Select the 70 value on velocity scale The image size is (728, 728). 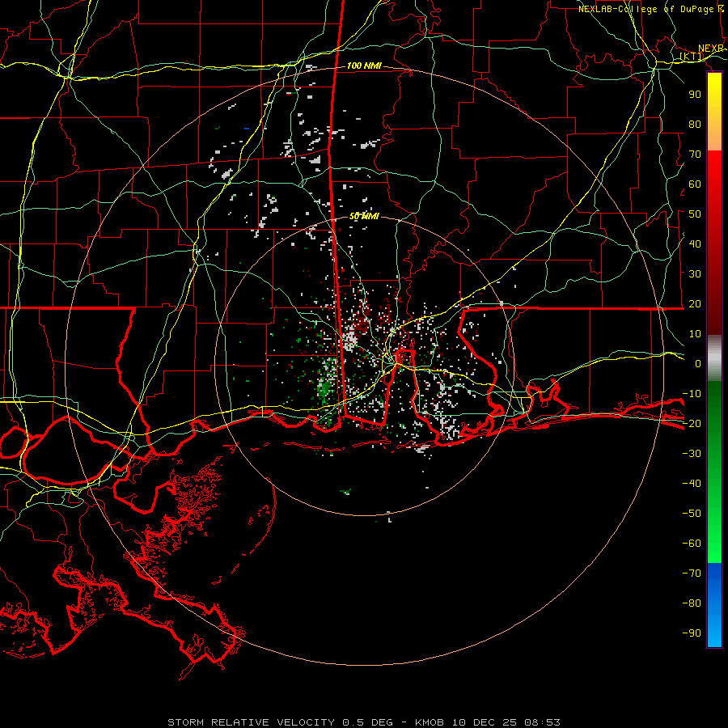pyautogui.click(x=695, y=154)
